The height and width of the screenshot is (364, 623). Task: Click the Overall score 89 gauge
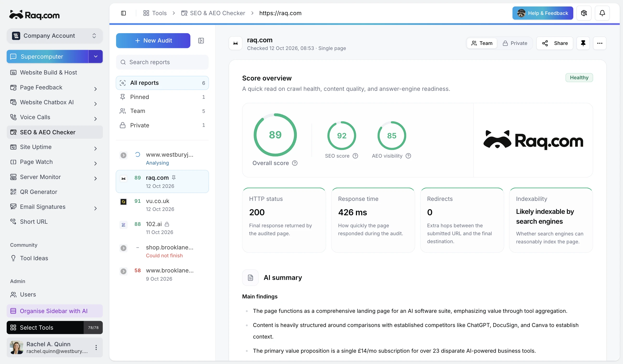click(275, 135)
